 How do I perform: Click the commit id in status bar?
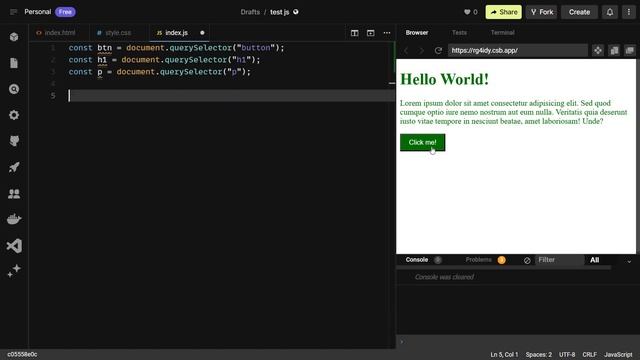(22, 355)
